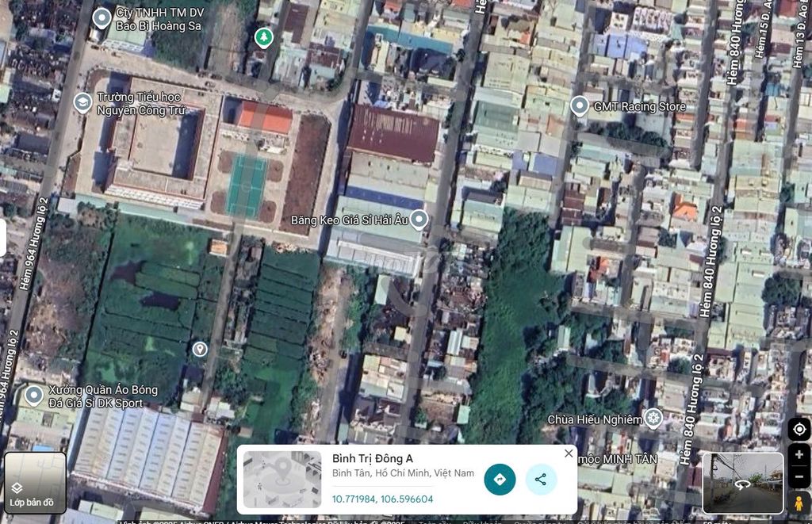Toggle the Lớp bản đồ map layers button
Image resolution: width=812 pixels, height=524 pixels.
click(34, 482)
